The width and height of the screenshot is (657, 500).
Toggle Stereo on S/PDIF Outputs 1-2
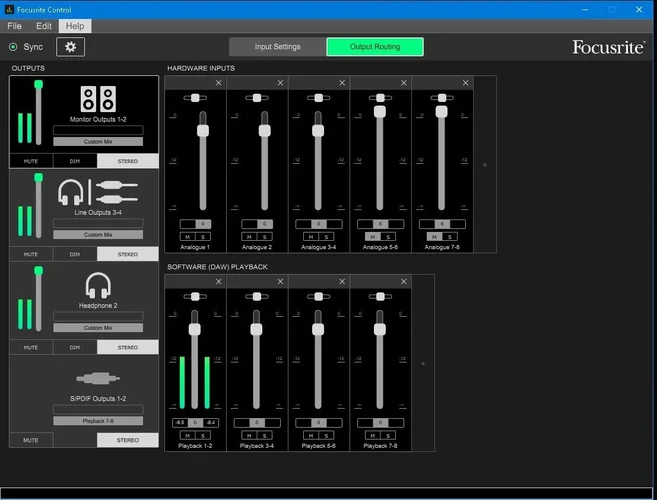(x=128, y=440)
